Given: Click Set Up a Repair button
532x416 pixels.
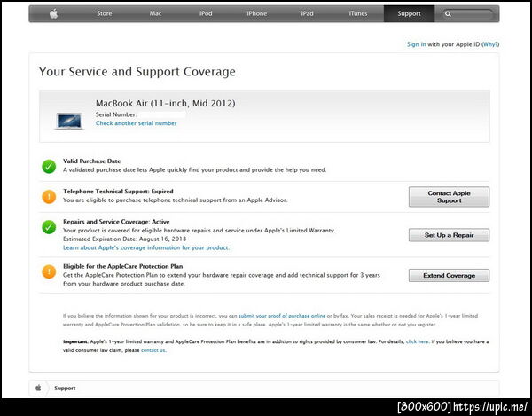Looking at the screenshot, I should [x=449, y=235].
